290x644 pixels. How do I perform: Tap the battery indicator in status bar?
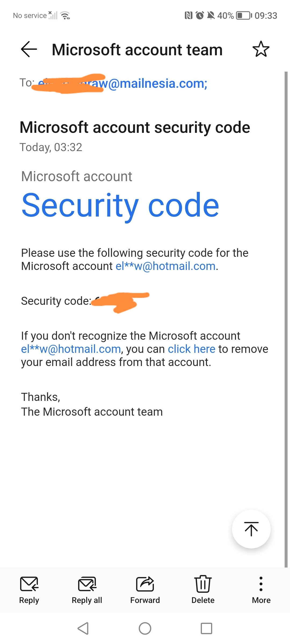(x=244, y=16)
